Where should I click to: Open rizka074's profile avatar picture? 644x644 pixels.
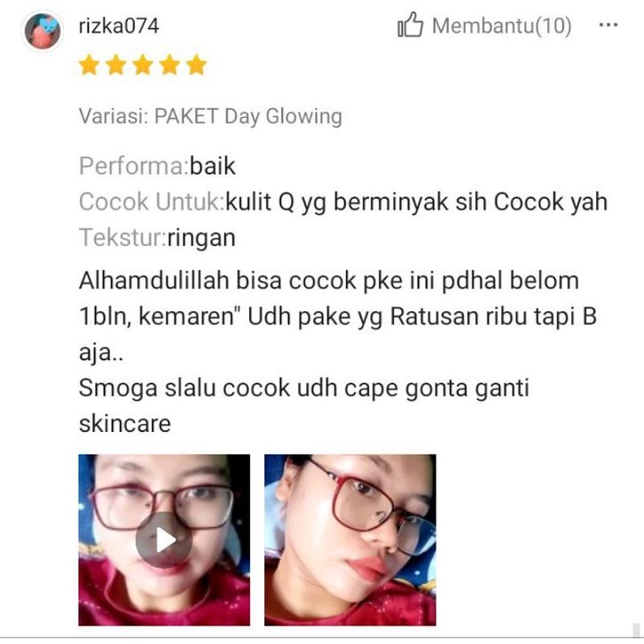(43, 31)
